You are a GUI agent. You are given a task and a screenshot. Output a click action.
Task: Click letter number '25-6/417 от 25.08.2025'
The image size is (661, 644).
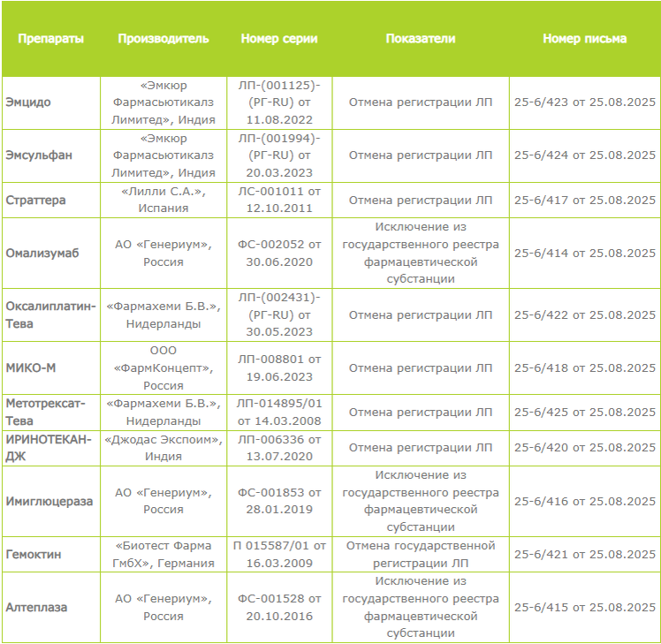coord(585,201)
